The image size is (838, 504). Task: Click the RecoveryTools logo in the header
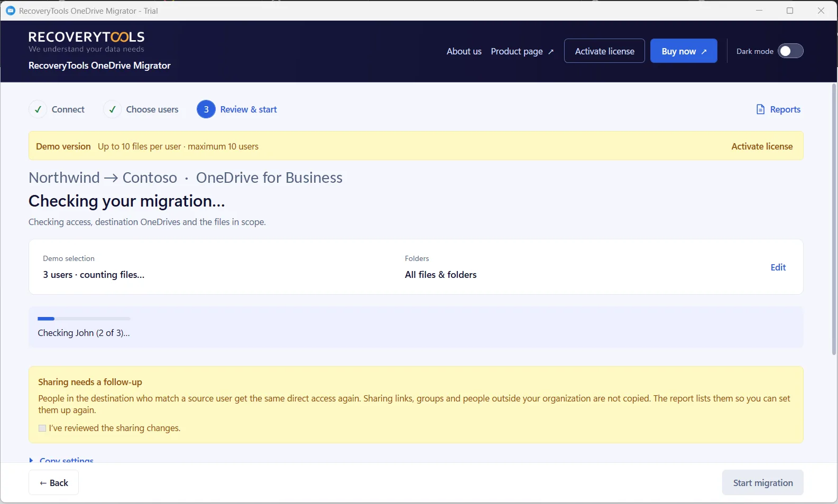pos(86,41)
